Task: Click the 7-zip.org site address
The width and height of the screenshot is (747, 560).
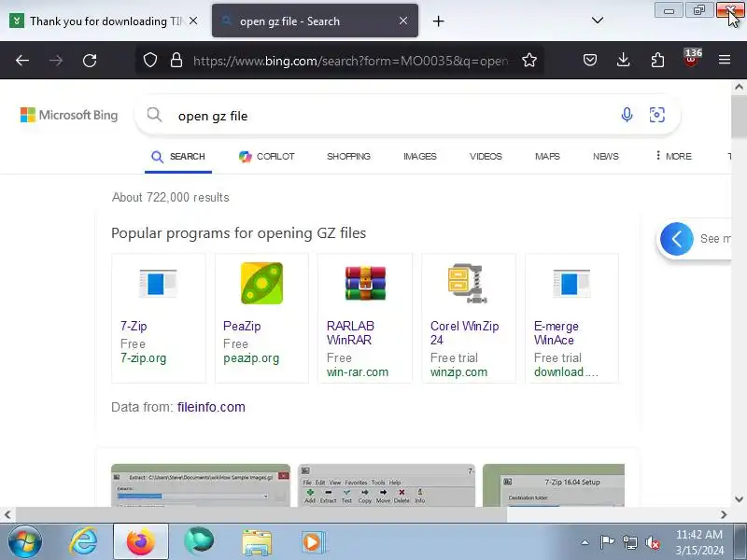Action: 143,358
